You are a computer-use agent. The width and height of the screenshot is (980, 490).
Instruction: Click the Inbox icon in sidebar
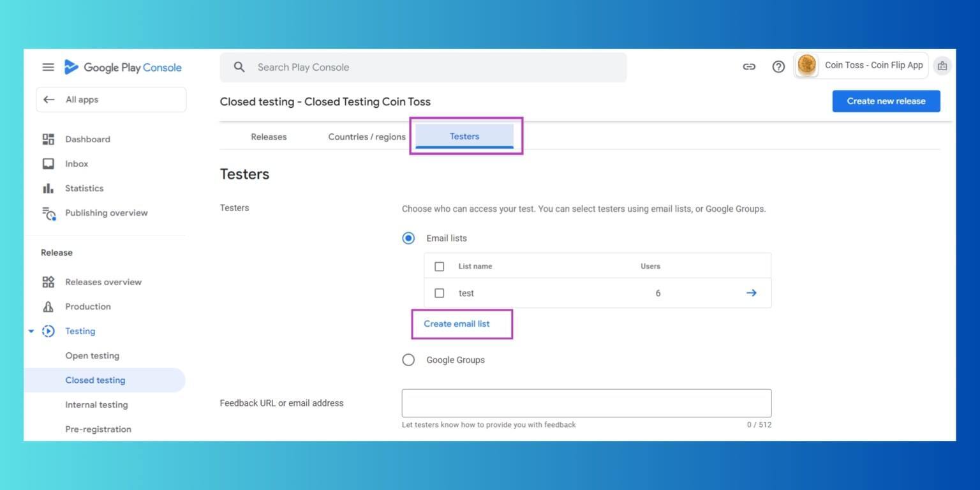tap(48, 164)
